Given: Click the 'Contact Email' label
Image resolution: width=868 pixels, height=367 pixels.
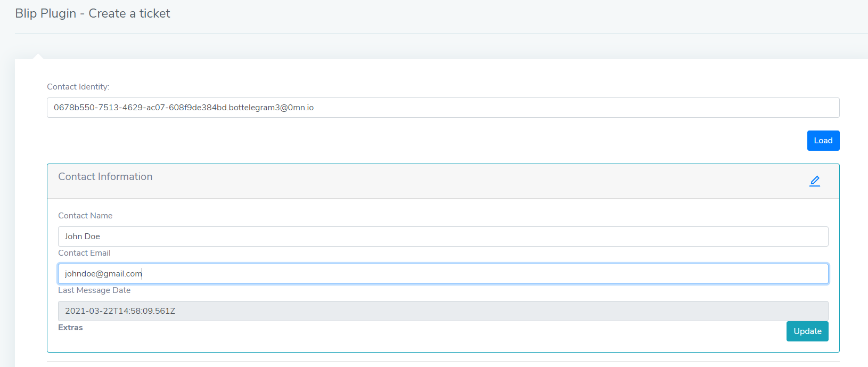Looking at the screenshot, I should pos(84,253).
